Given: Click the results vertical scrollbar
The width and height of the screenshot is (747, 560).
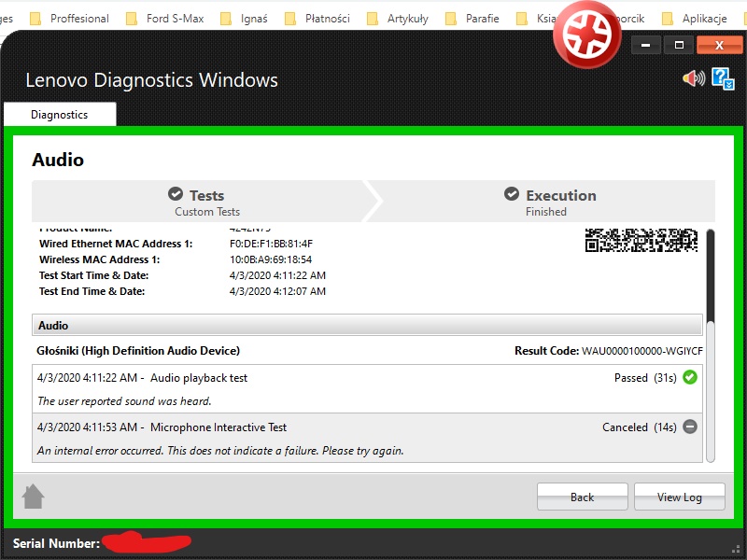Looking at the screenshot, I should [x=711, y=345].
